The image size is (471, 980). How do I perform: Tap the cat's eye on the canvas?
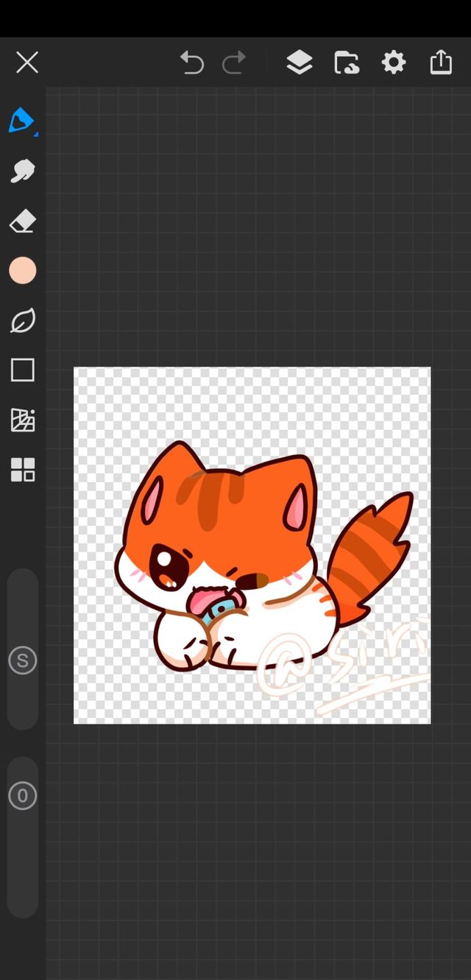163,565
